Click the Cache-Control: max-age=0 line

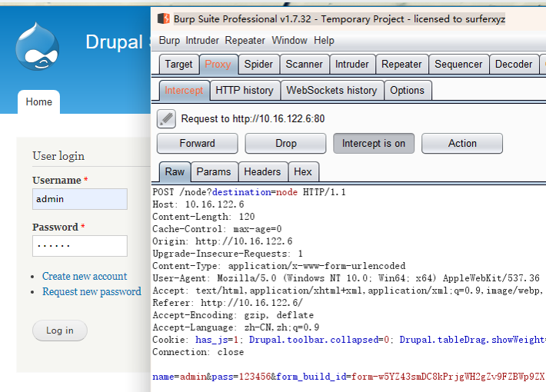(217, 229)
